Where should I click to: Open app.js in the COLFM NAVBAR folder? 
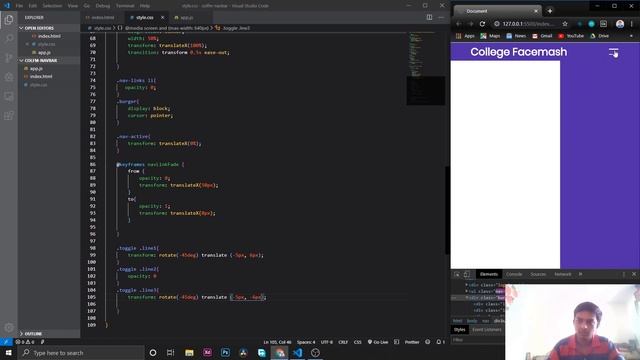coord(36,69)
